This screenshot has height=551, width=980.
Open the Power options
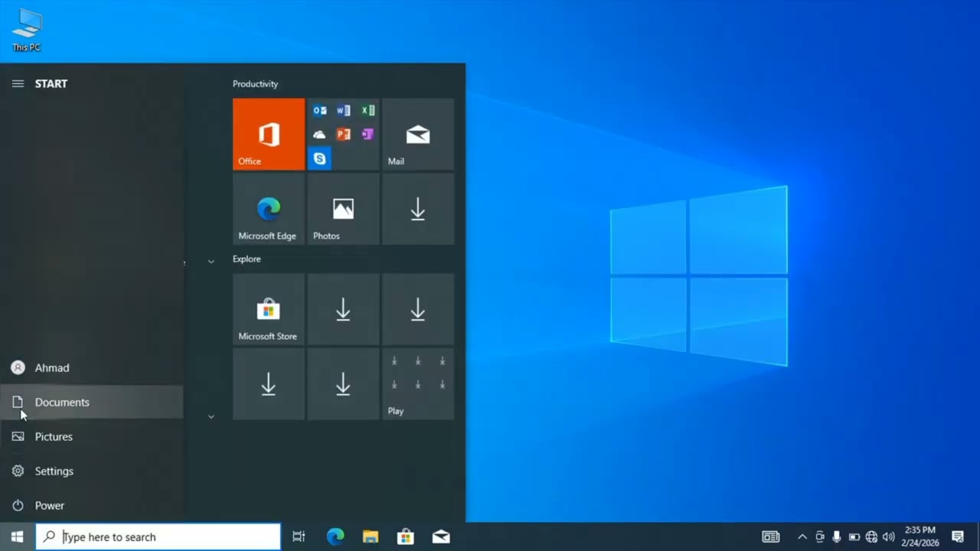point(92,506)
